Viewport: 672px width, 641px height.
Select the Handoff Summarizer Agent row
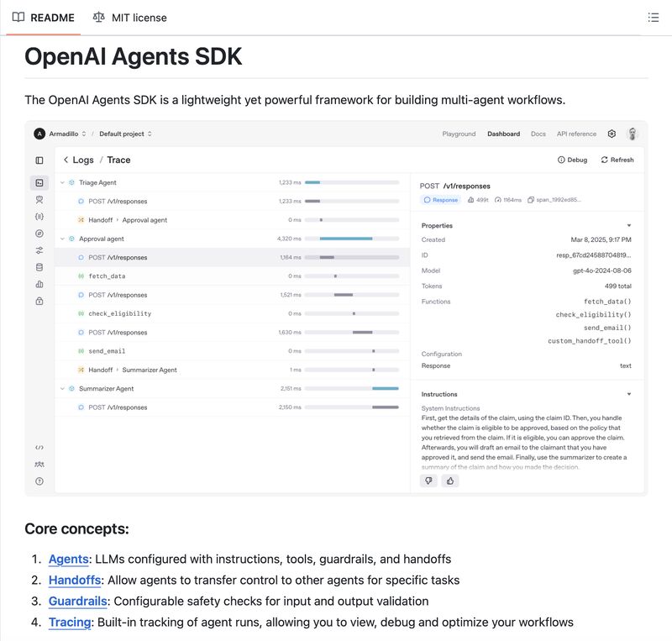(233, 370)
